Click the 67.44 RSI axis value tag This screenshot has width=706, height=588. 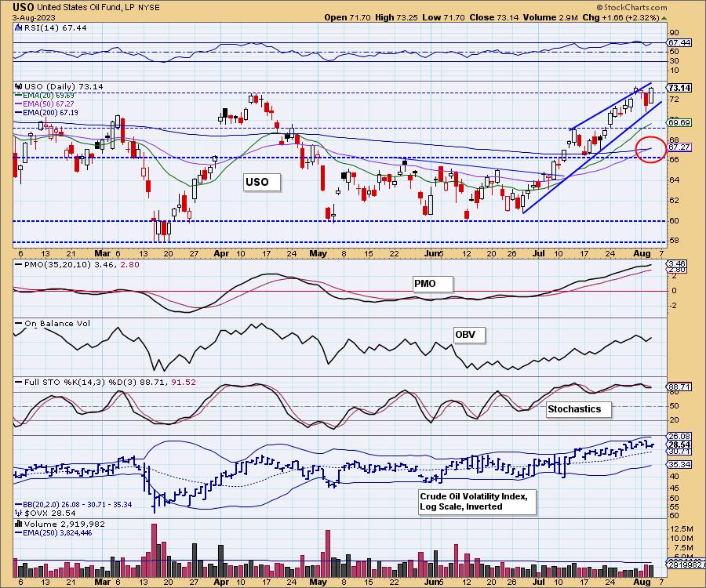pyautogui.click(x=679, y=43)
